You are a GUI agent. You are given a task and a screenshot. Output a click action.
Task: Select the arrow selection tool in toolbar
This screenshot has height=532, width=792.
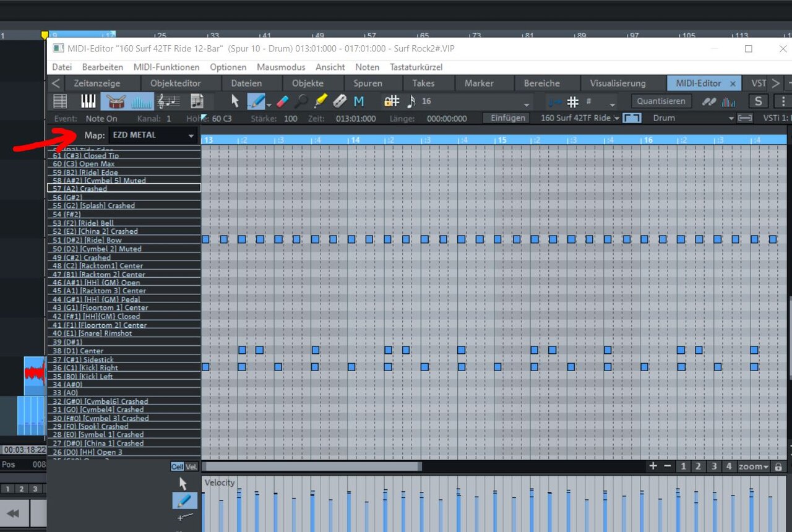235,101
